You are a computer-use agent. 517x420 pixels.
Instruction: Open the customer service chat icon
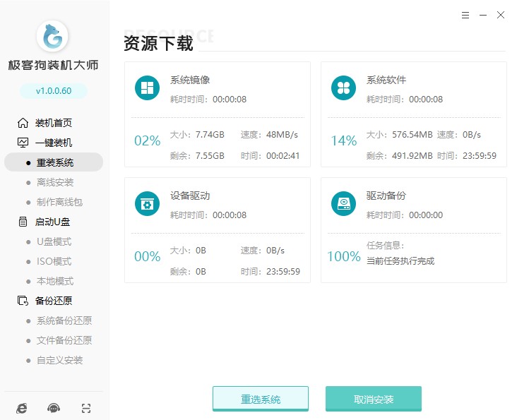54,408
